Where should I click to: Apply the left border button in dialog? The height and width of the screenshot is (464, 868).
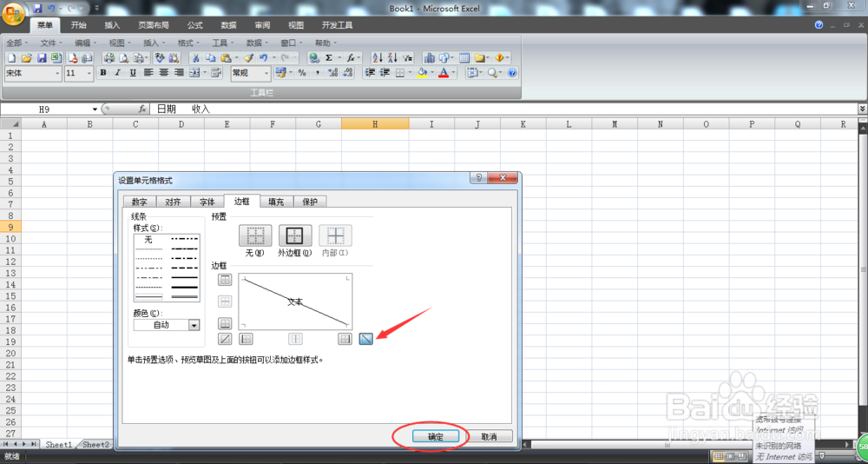pos(246,338)
